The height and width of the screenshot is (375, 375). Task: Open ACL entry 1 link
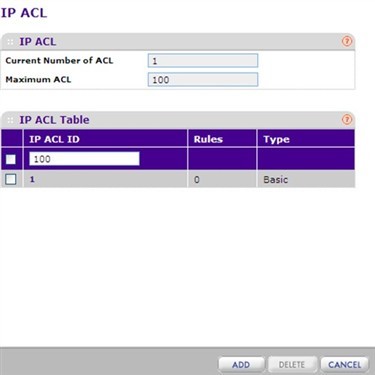[32, 179]
